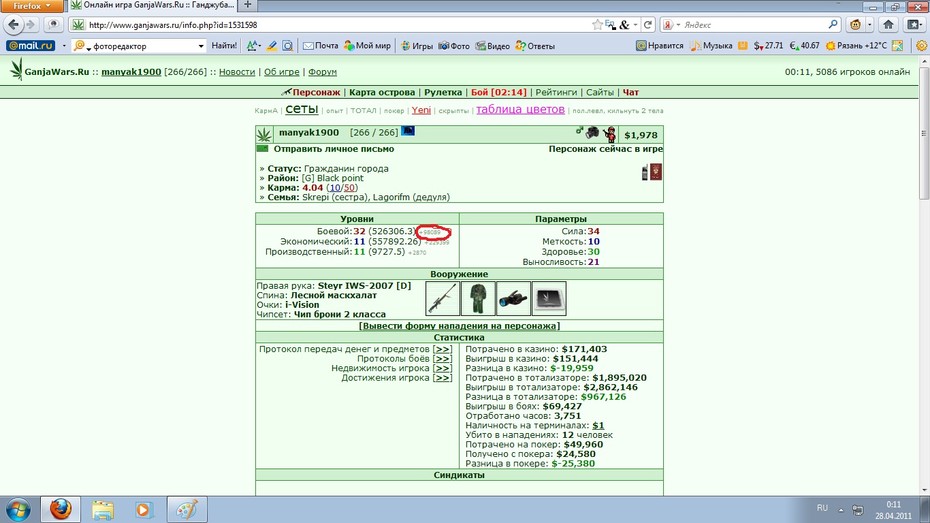The image size is (930, 523).
Task: Open the таблица цветов link
Action: [520, 110]
